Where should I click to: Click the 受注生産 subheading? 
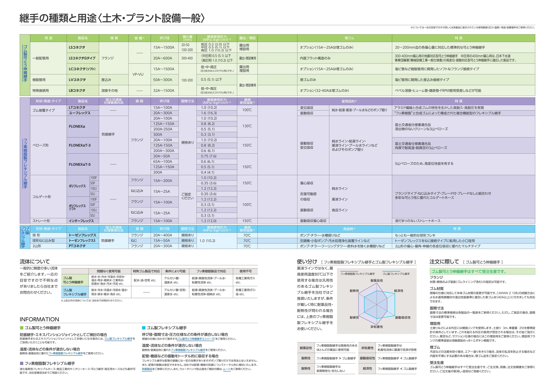tap(437, 363)
